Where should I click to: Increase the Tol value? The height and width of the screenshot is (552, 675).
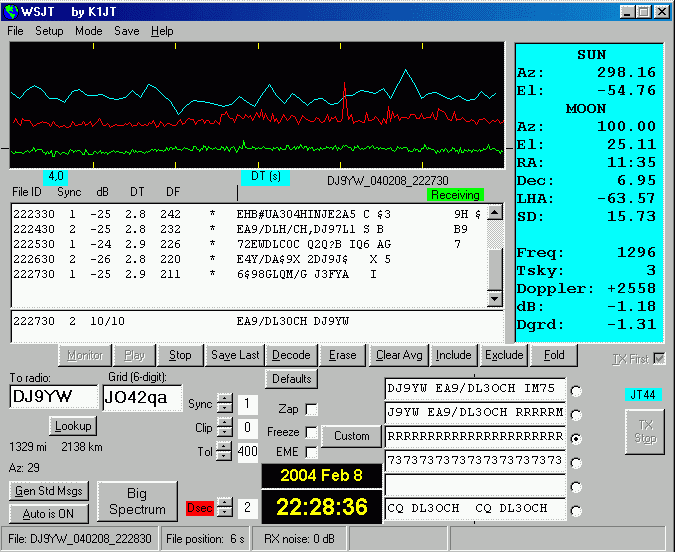[224, 447]
